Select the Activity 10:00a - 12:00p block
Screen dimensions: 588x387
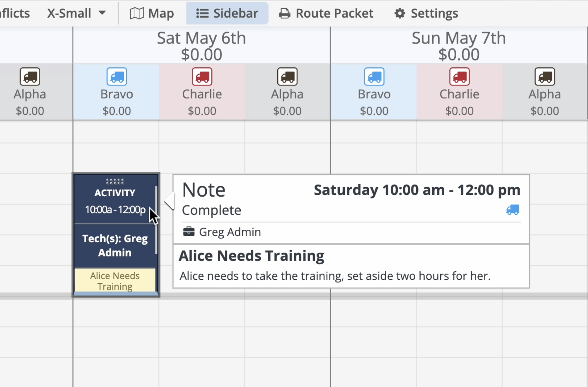click(x=115, y=202)
